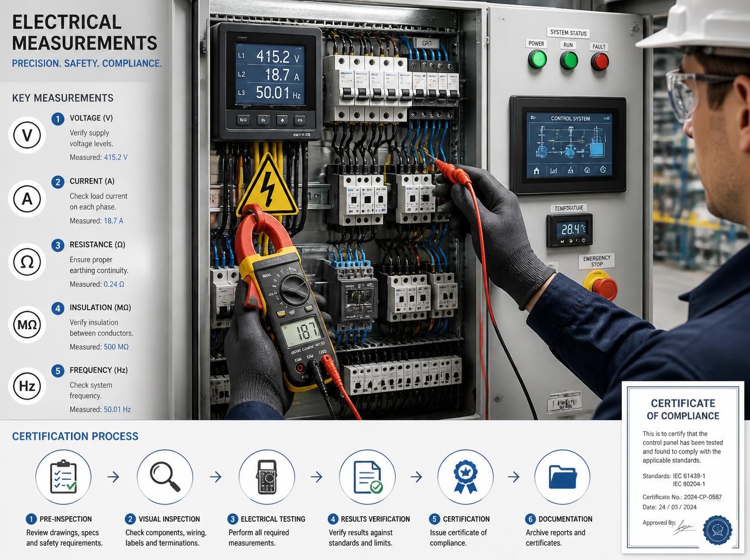Click the measured value 18.7 A

[x=113, y=221]
